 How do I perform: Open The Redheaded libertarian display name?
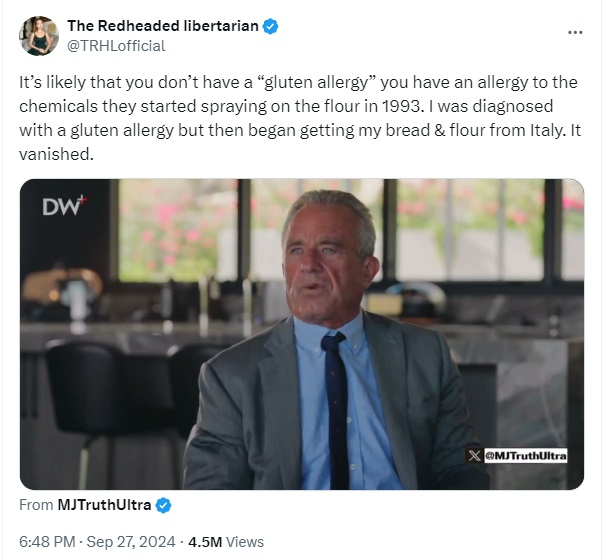(x=163, y=26)
